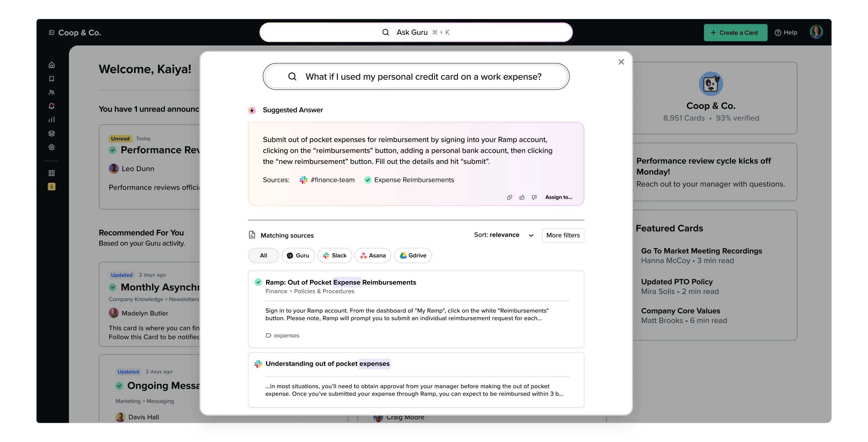This screenshot has width=868, height=442.
Task: Filter matching sources by Slack
Action: click(335, 256)
